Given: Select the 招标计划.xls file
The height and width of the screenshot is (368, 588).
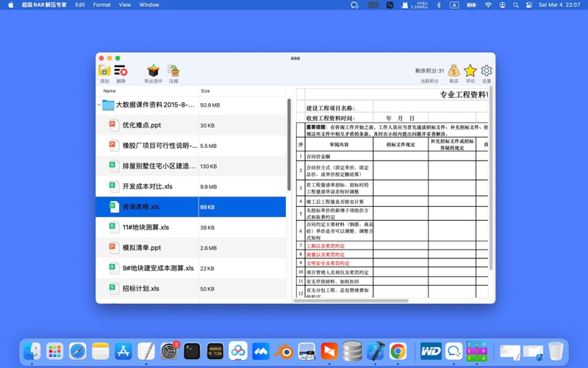Looking at the screenshot, I should [140, 289].
